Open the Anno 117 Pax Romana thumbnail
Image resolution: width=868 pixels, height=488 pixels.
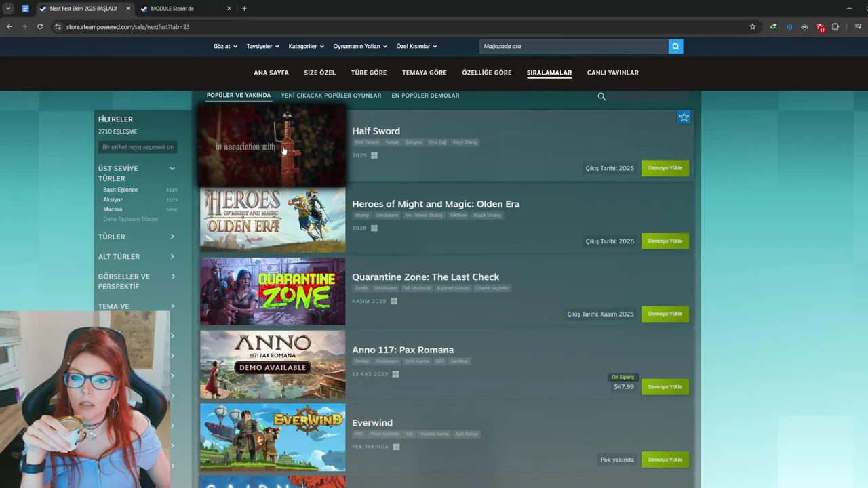point(273,364)
